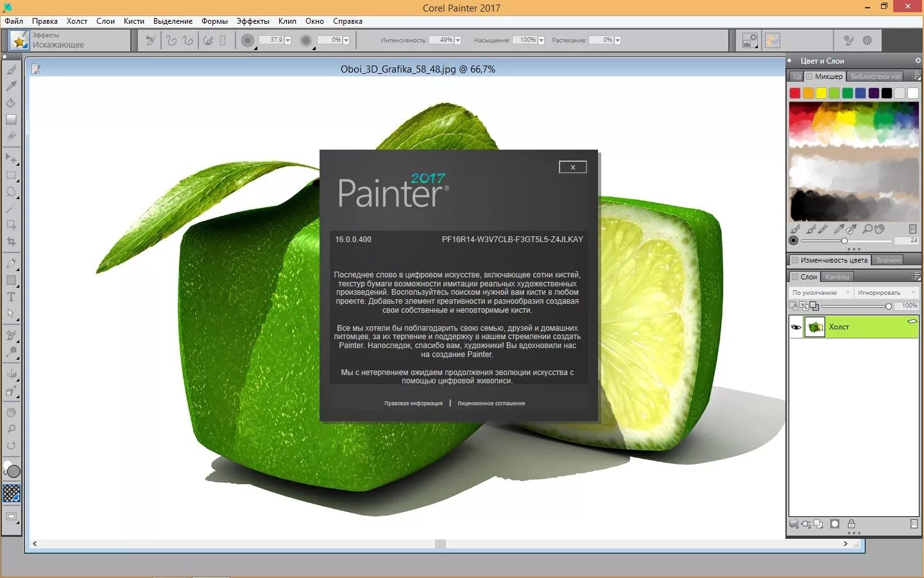The image size is (924, 578).
Task: Select the Pen tool
Action: tap(11, 263)
